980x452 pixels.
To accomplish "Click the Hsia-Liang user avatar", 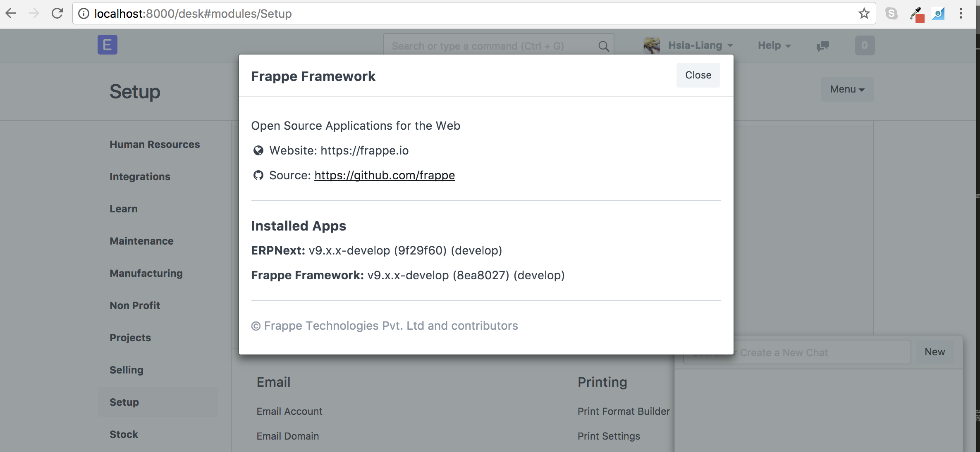I will click(x=651, y=45).
